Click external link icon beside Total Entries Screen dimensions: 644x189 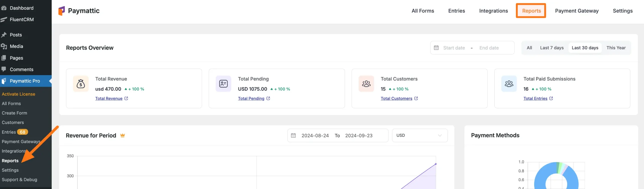click(551, 99)
